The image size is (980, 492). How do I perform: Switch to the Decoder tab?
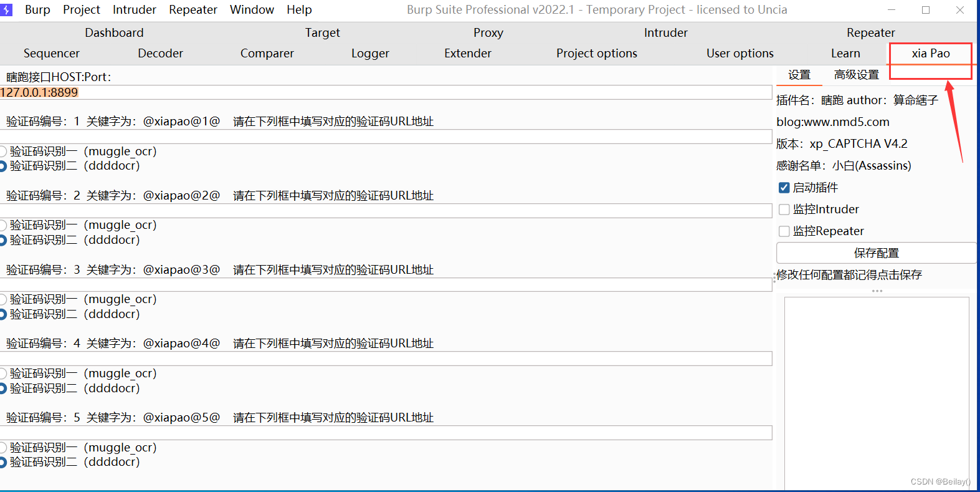(161, 53)
